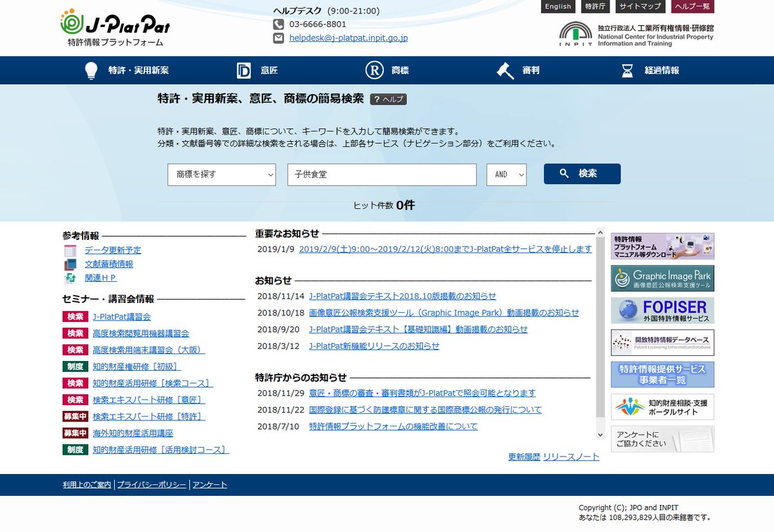Open the J-PlatPat新機能リリースのお知らせ link
774x532 pixels.
coord(374,346)
